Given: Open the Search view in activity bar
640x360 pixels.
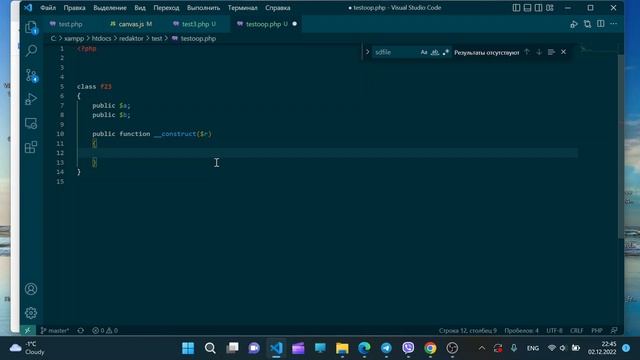Looking at the screenshot, I should click(x=31, y=51).
